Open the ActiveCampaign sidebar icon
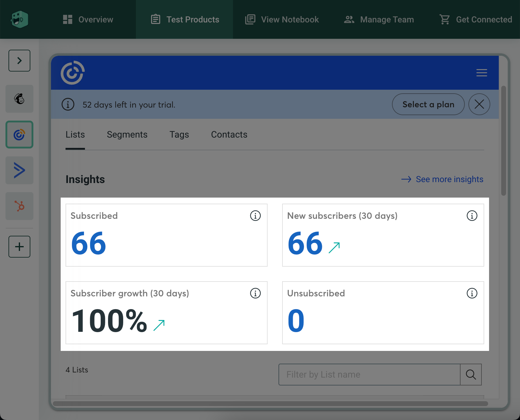Image resolution: width=520 pixels, height=420 pixels. (19, 170)
